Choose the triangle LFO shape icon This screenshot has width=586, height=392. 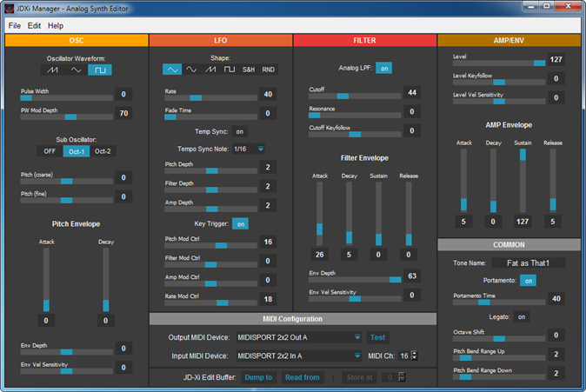click(172, 70)
